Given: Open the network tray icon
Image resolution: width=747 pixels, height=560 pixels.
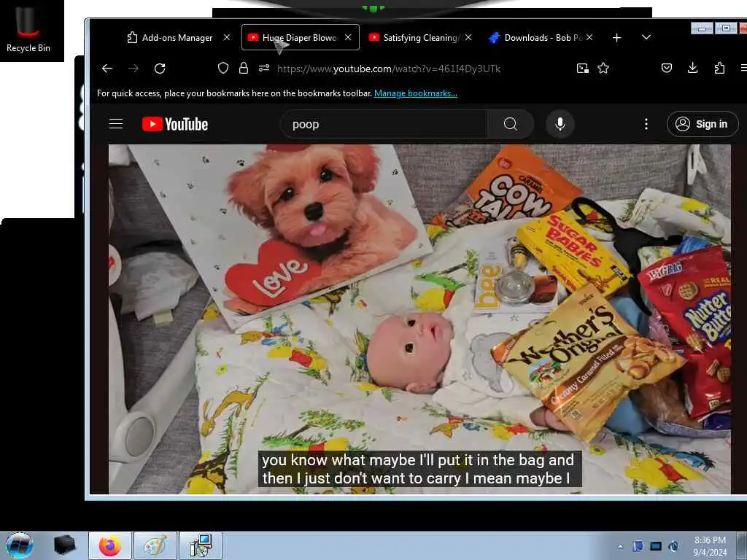Looking at the screenshot, I should [656, 546].
